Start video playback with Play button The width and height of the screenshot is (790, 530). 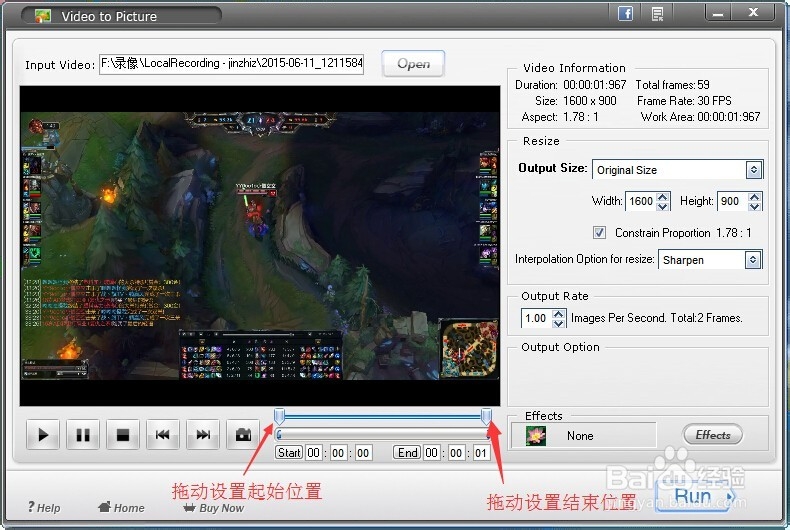click(x=43, y=434)
